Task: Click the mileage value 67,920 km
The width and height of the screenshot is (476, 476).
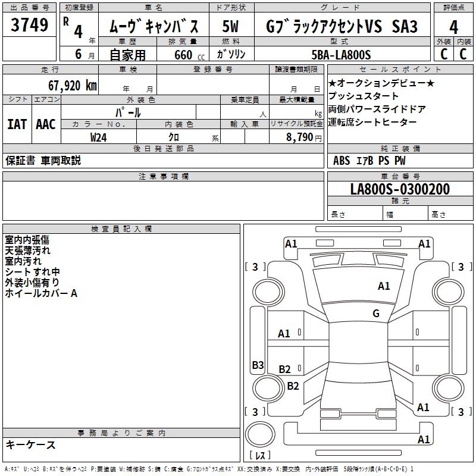Action: [x=73, y=85]
